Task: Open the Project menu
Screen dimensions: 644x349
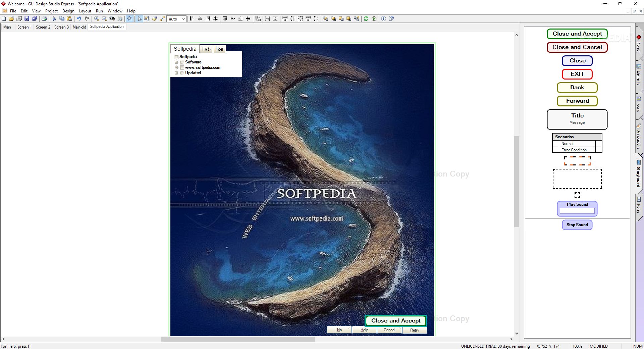Action: pyautogui.click(x=51, y=11)
